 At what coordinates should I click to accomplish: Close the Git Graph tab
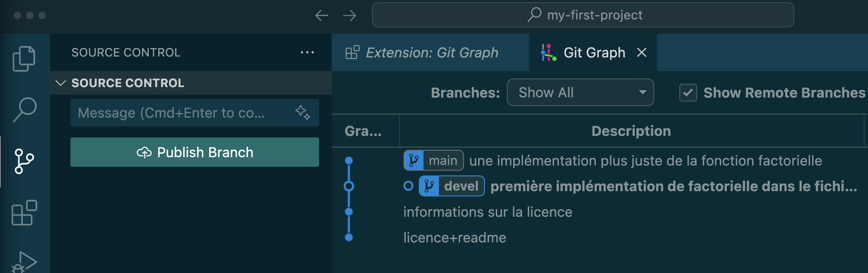tap(642, 52)
